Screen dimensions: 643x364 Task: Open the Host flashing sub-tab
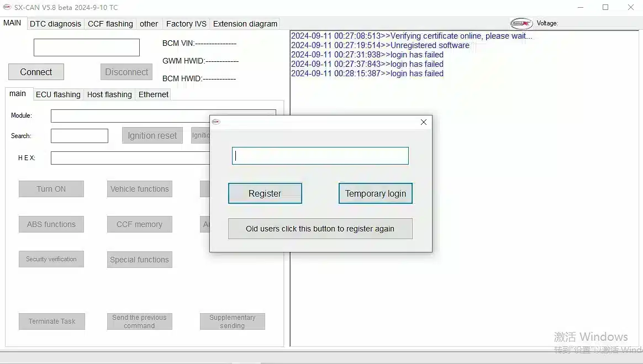click(109, 94)
